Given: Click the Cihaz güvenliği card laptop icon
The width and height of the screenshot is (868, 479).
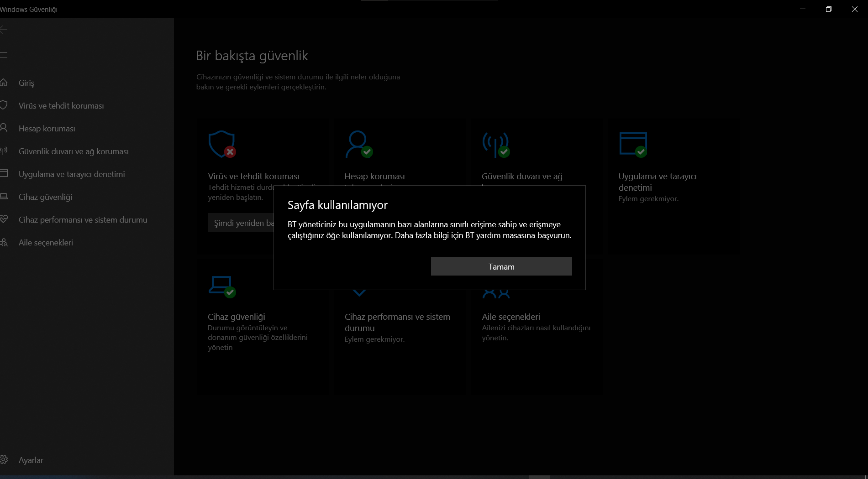Looking at the screenshot, I should [x=222, y=287].
